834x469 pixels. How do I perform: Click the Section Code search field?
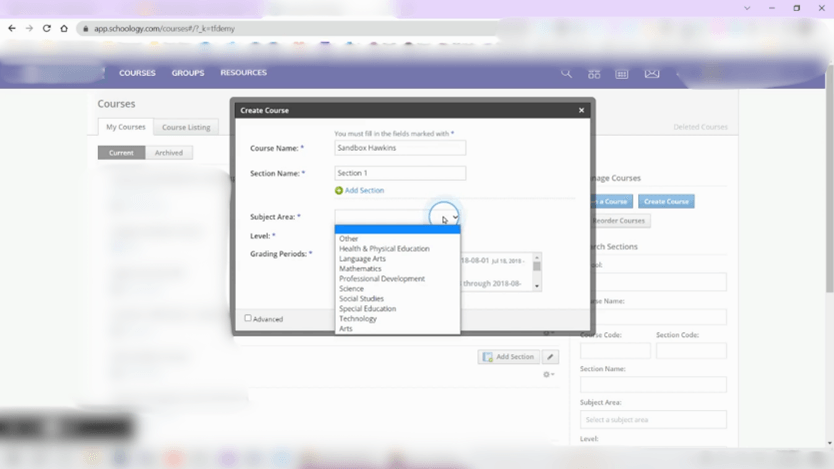[x=691, y=351]
